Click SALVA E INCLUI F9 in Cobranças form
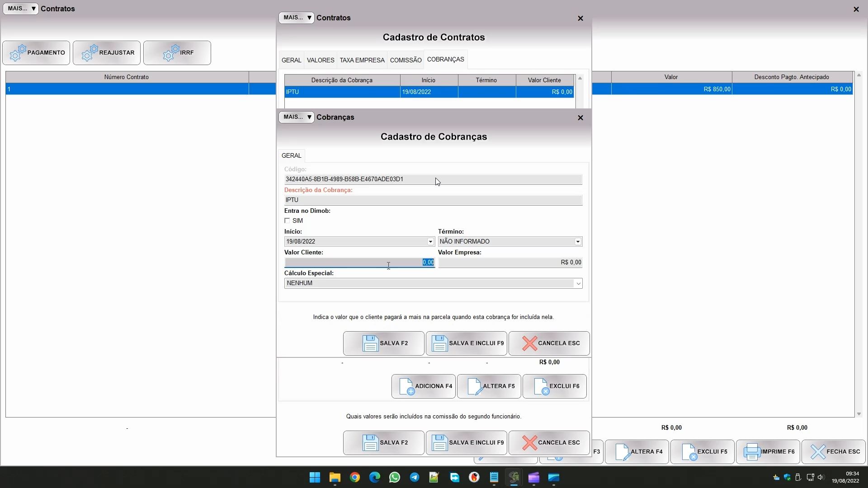The image size is (868, 488). 466,343
